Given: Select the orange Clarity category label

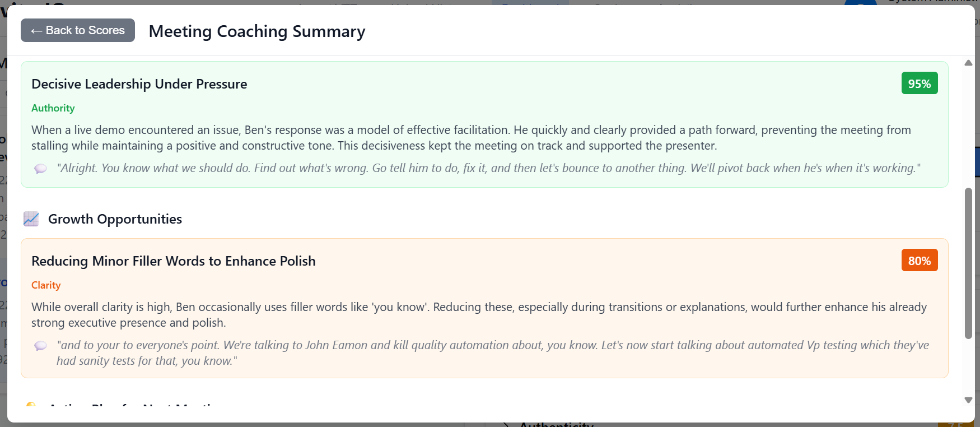Looking at the screenshot, I should tap(46, 285).
